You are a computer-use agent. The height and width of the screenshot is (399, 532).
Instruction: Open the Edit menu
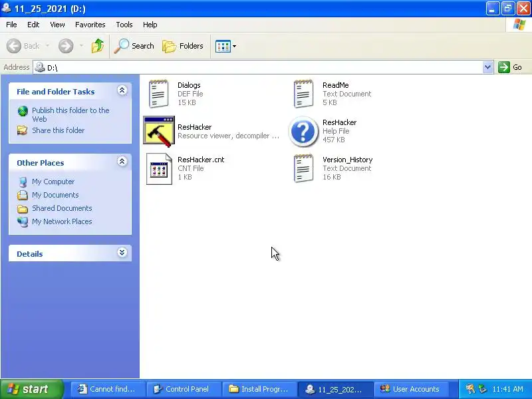(33, 25)
